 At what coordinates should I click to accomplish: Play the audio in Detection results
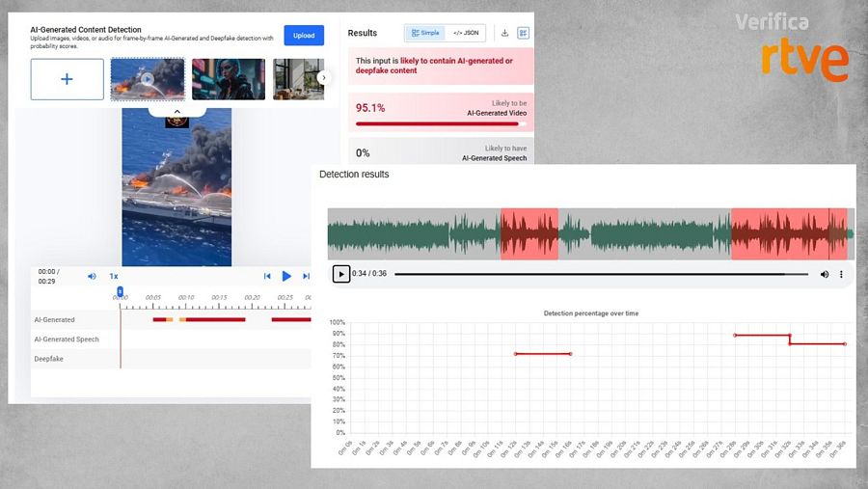pyautogui.click(x=340, y=274)
